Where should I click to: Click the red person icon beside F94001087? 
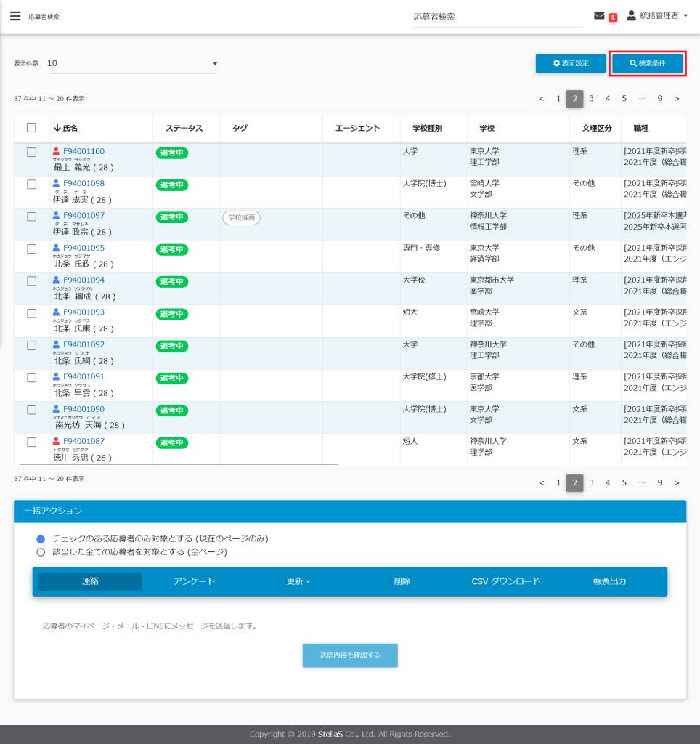pyautogui.click(x=56, y=442)
